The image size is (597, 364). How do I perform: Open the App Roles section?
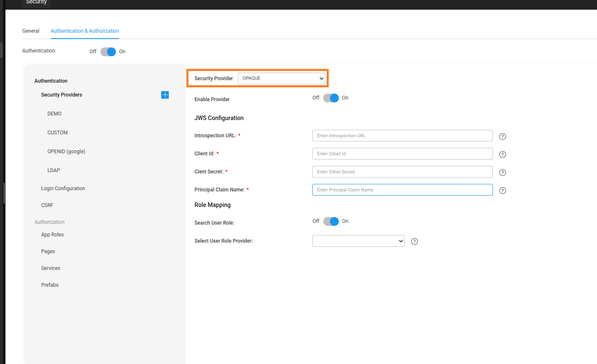tap(52, 235)
